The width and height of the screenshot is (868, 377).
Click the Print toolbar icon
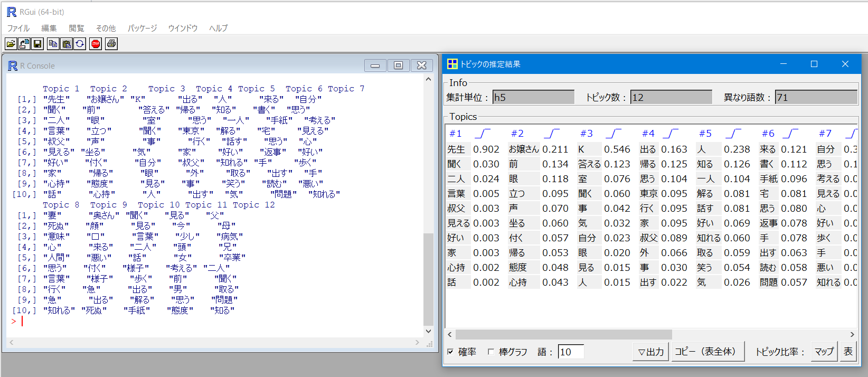(111, 44)
